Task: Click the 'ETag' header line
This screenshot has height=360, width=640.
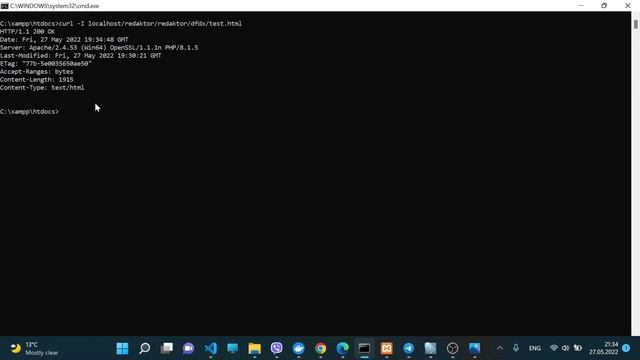Action: point(46,64)
